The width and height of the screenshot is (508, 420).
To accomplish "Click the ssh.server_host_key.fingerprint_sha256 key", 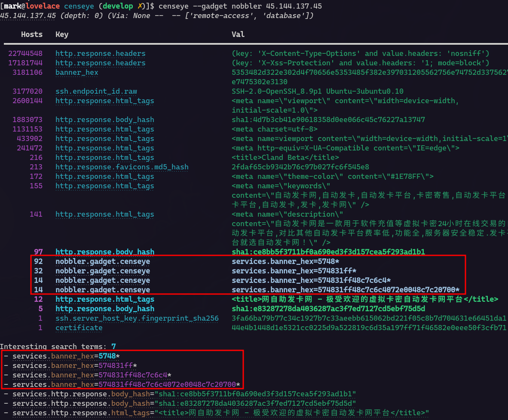I will pos(137,318).
